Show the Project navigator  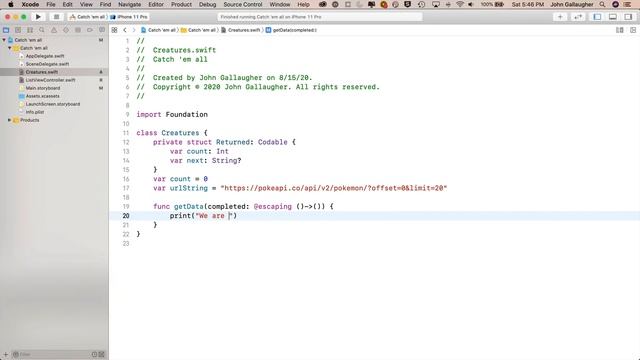6,30
